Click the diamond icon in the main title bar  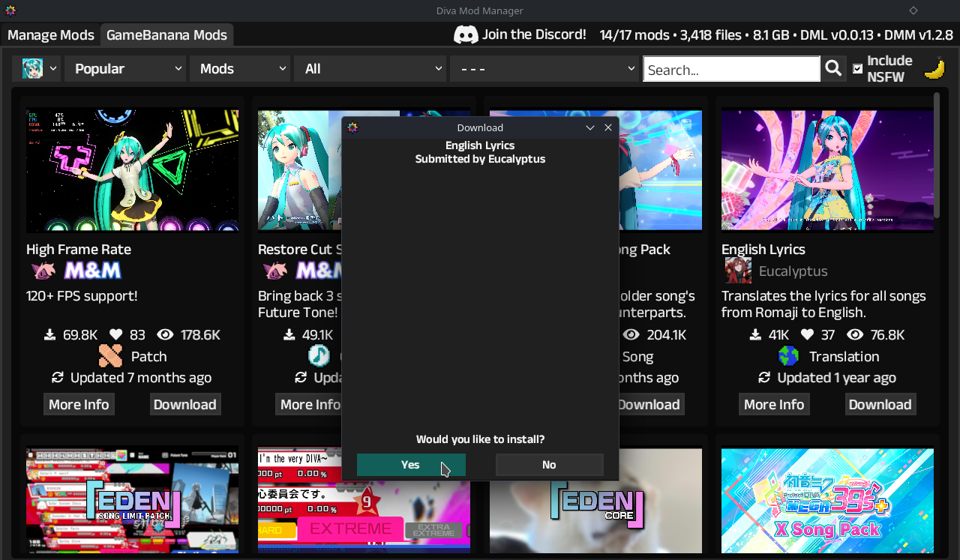(x=913, y=10)
